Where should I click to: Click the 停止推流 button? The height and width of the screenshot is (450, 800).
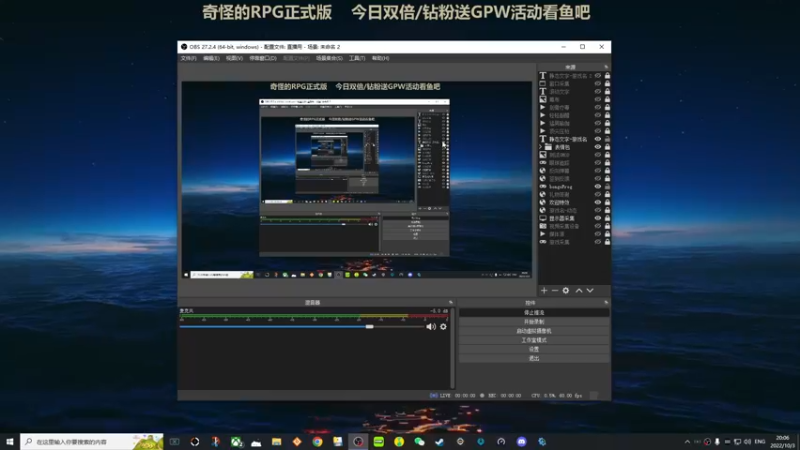tap(534, 312)
